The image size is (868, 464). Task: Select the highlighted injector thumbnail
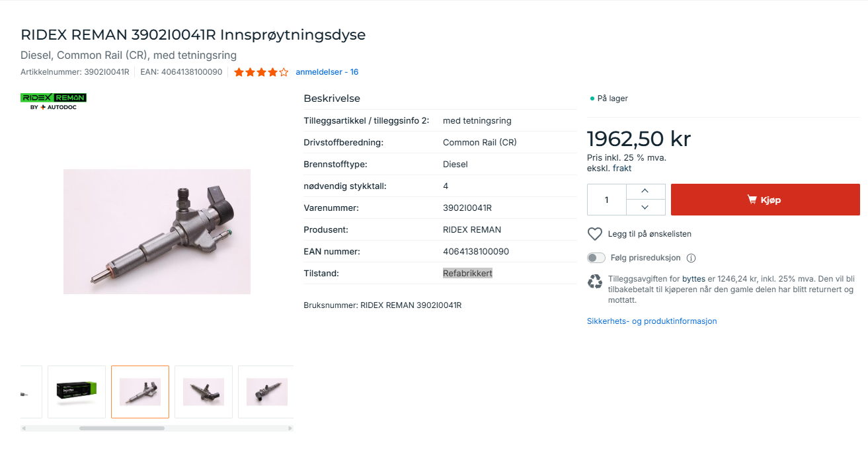[x=140, y=392]
